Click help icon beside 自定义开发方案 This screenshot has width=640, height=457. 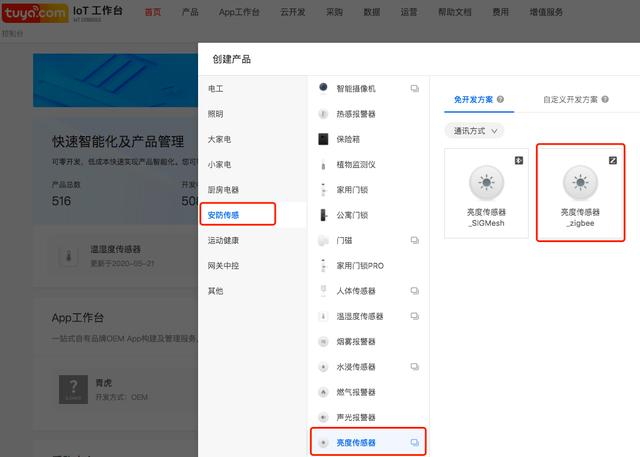[x=605, y=99]
